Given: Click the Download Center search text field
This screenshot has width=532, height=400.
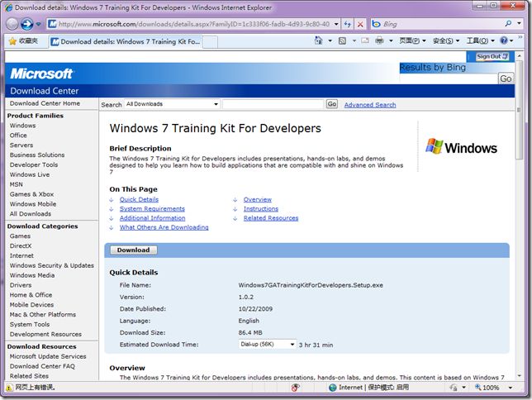Looking at the screenshot, I should tap(273, 104).
